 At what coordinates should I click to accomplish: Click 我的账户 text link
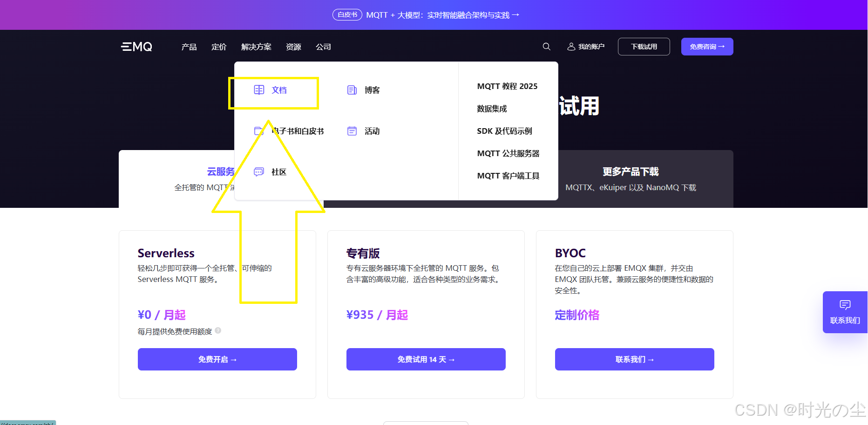click(591, 47)
